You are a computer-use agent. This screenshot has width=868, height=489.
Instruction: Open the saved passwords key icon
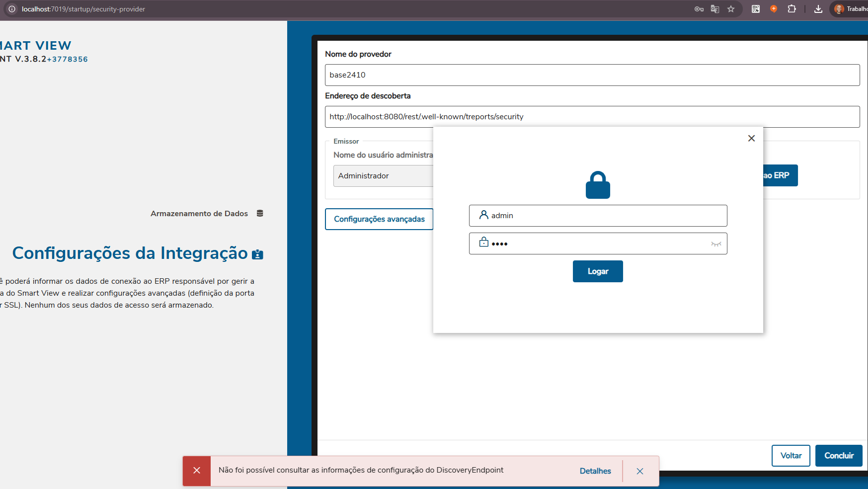click(699, 9)
